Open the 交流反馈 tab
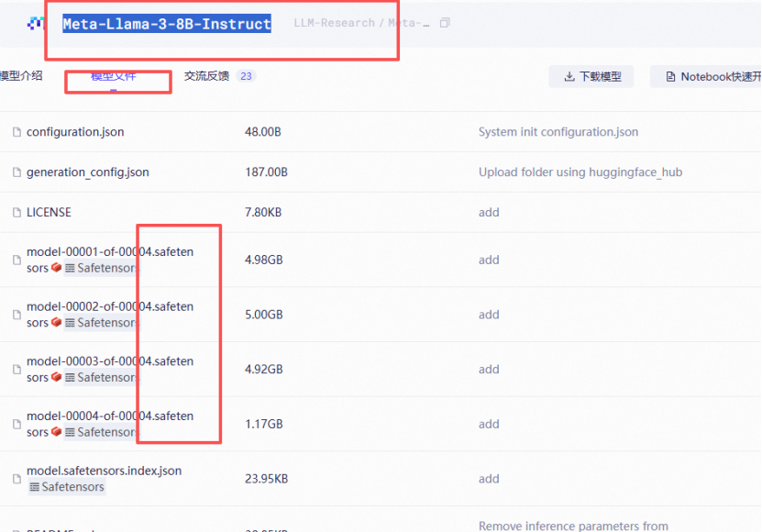This screenshot has height=532, width=762. (206, 76)
